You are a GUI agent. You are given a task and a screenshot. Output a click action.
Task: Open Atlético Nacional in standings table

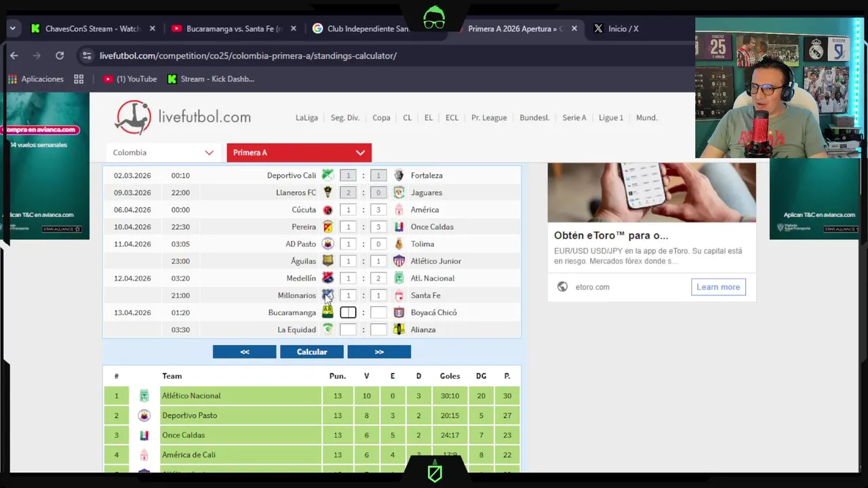click(x=191, y=396)
